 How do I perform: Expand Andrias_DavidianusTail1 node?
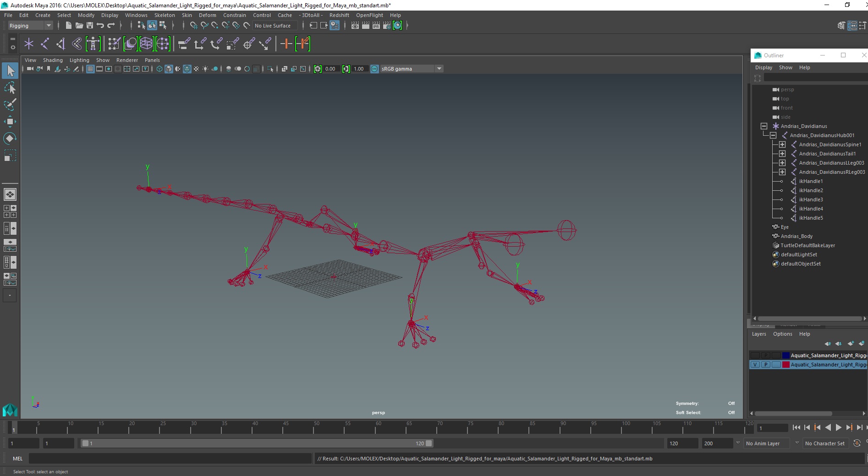click(782, 154)
